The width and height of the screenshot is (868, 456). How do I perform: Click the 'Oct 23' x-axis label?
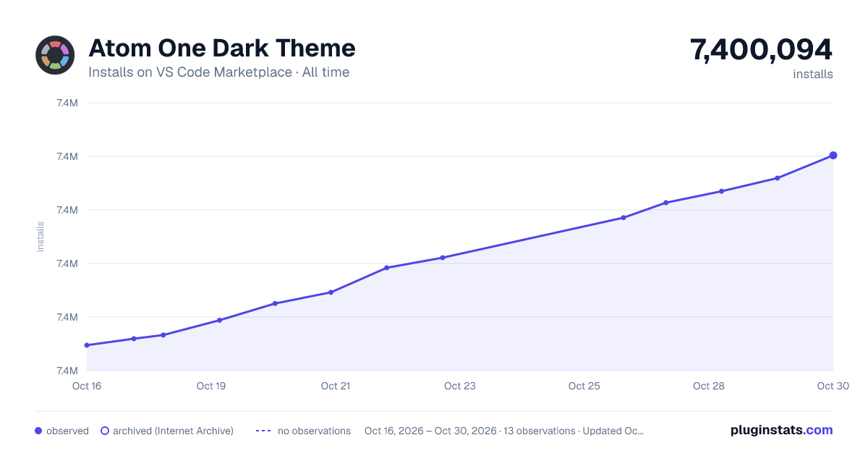460,386
